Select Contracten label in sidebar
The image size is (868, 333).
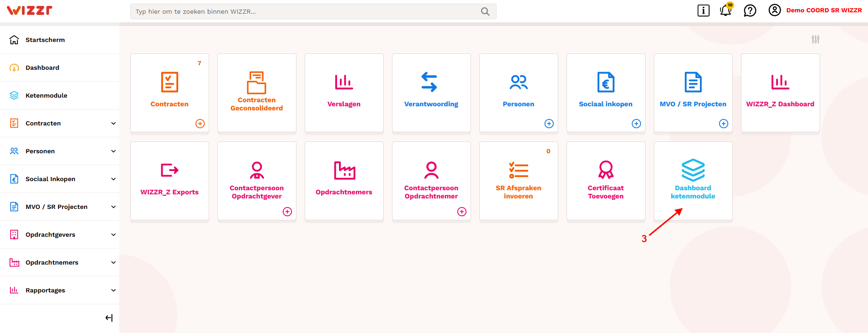(x=43, y=123)
